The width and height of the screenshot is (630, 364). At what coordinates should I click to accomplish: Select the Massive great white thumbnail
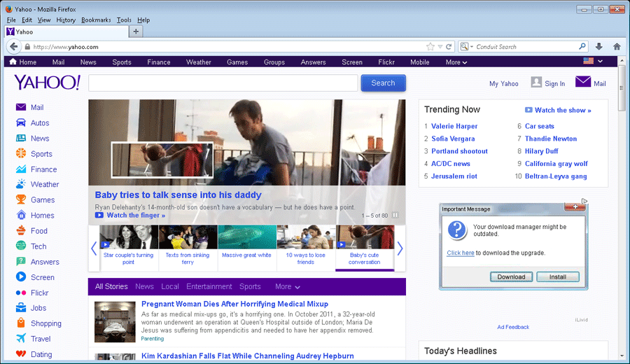click(x=246, y=243)
